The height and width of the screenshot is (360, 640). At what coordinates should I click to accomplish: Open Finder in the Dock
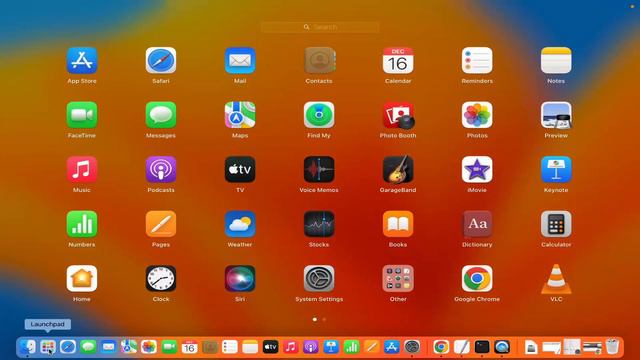click(28, 347)
